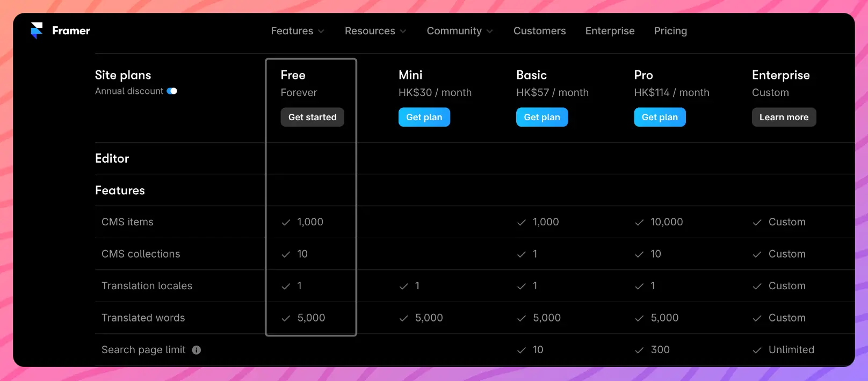Click the Search page limit info icon
Image resolution: width=868 pixels, height=381 pixels.
(x=197, y=350)
